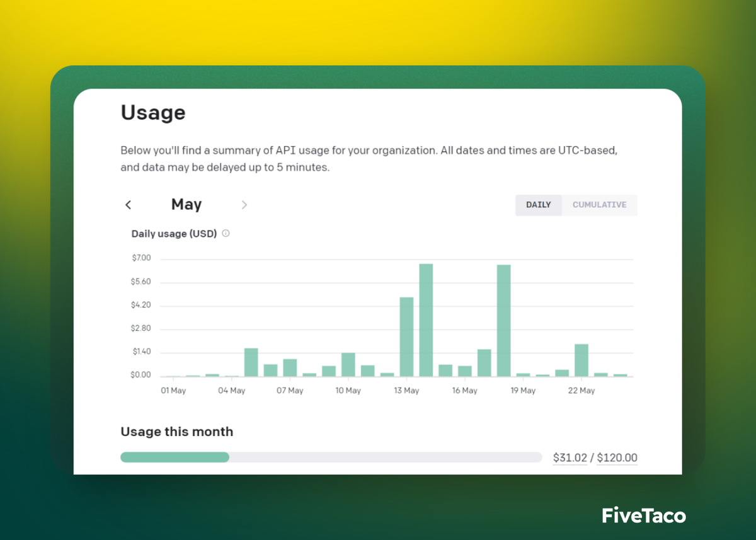Viewport: 756px width, 540px height.
Task: Switch chart to CUMULATIVE view
Action: [599, 205]
